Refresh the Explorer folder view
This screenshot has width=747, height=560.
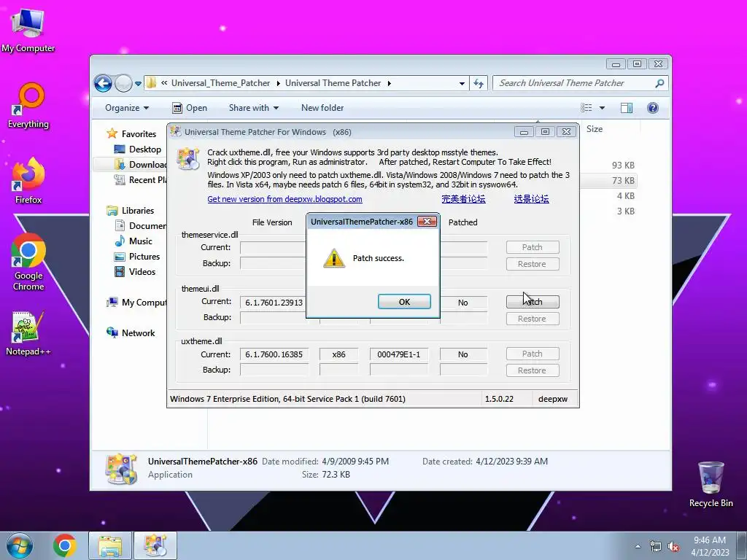click(x=479, y=83)
